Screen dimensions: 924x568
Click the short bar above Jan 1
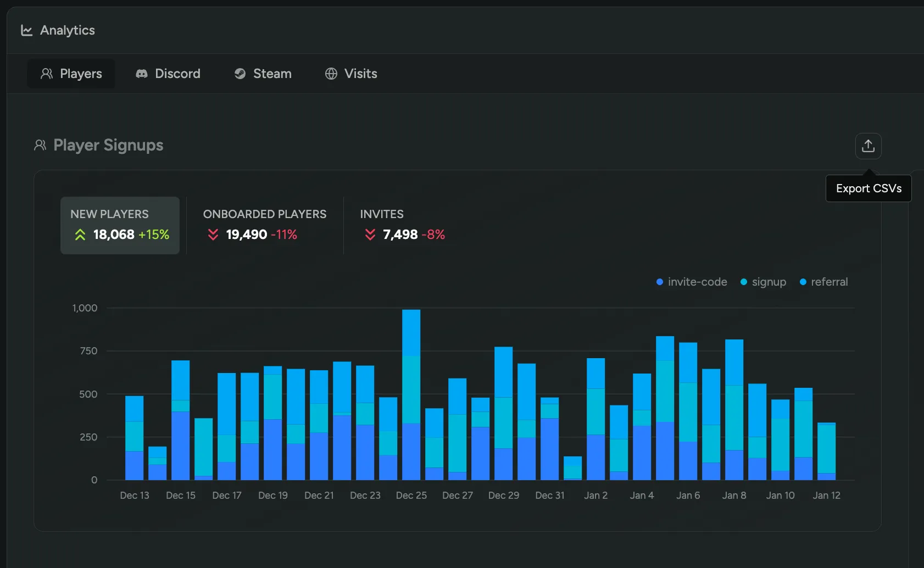click(x=573, y=467)
